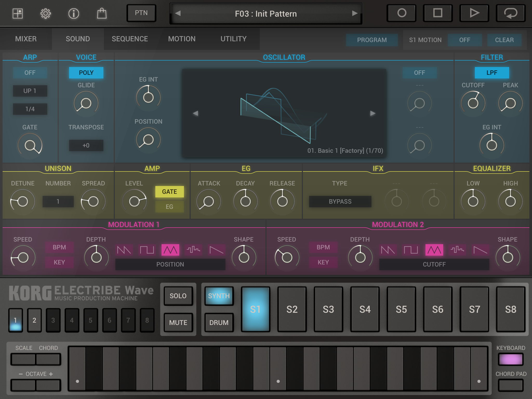Select sample-and-hold shape in Modulation 2
532x399 pixels.
click(457, 250)
